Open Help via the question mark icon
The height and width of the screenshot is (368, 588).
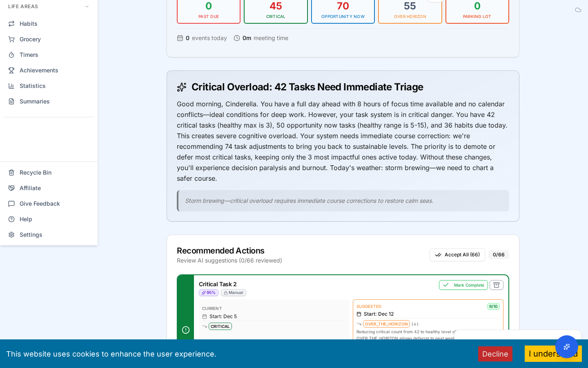point(11,219)
